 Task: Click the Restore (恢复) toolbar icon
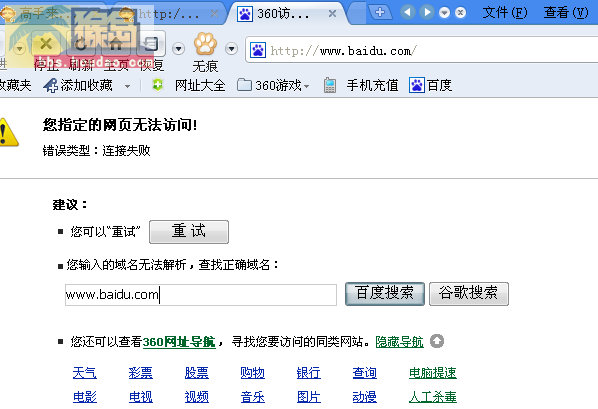[151, 44]
